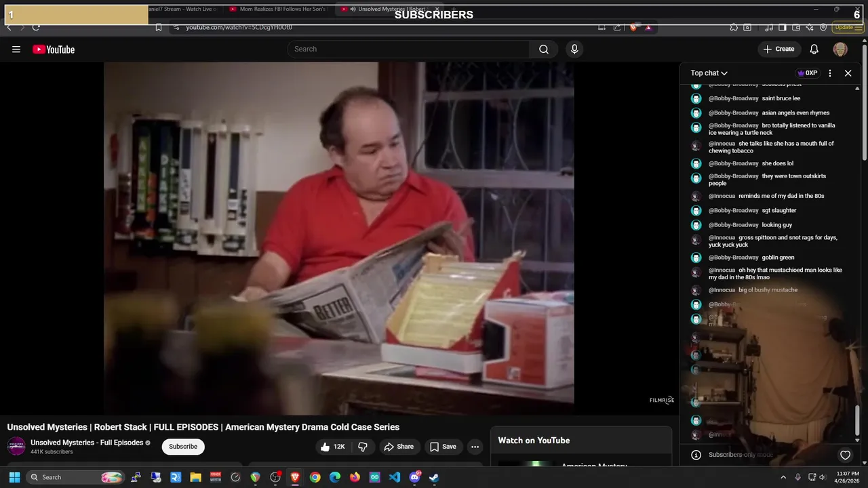Click the share page icon in address bar
Screen dimensions: 868x488
pos(617,28)
